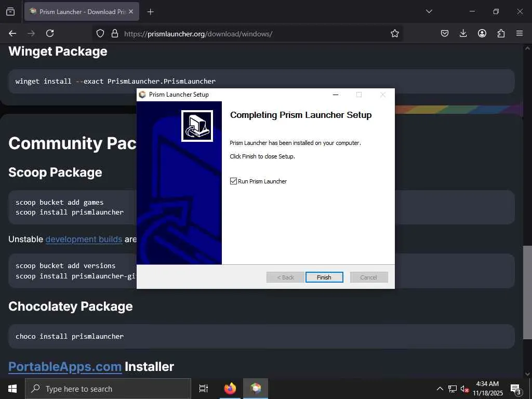
Task: Click the scoop bucket add versions line
Action: [65, 265]
